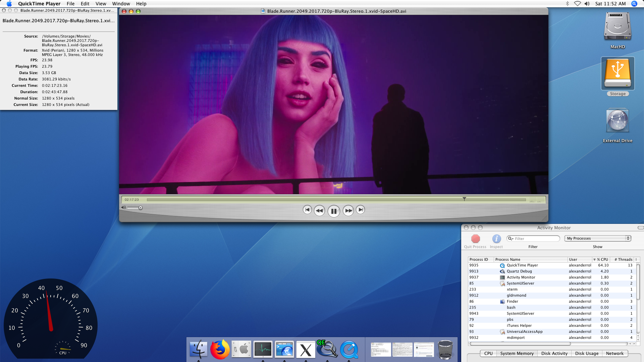Screen dimensions: 644x362
Task: Click the Quartz Debug Dock icon
Action: coord(327,349)
